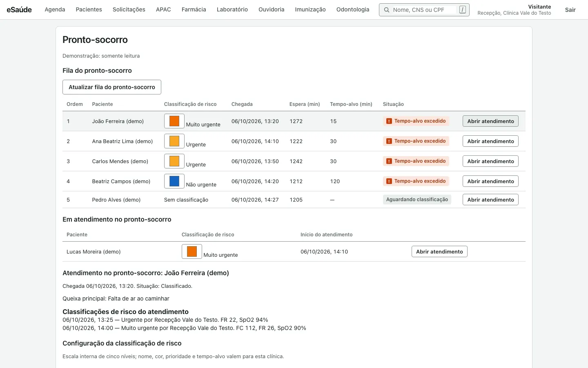588x368 pixels.
Task: Click the eSaúde logo
Action: (x=19, y=9)
